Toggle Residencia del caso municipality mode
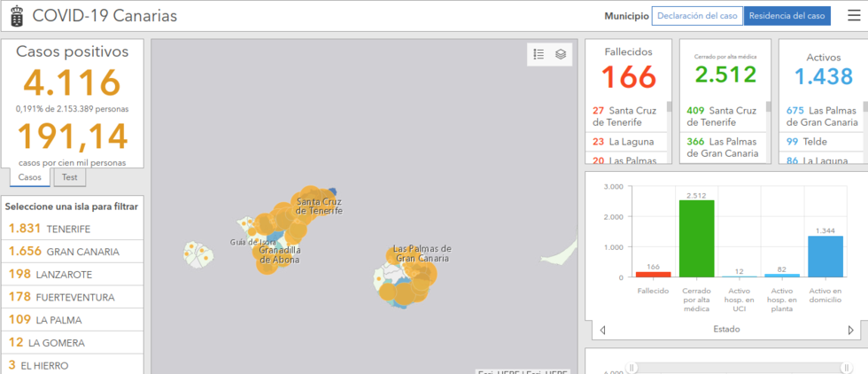 pyautogui.click(x=787, y=16)
